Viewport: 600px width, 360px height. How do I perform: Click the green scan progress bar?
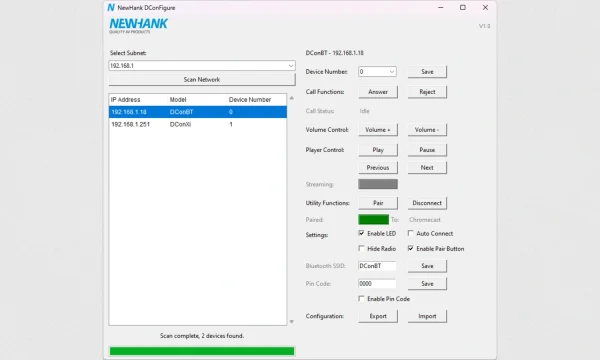pos(202,351)
